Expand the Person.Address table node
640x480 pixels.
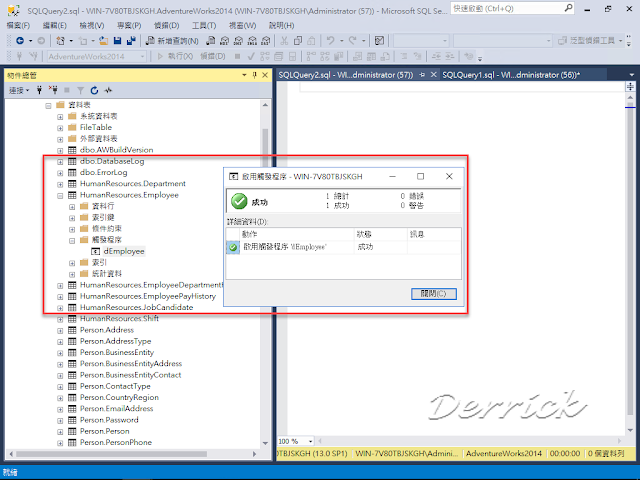[60, 331]
